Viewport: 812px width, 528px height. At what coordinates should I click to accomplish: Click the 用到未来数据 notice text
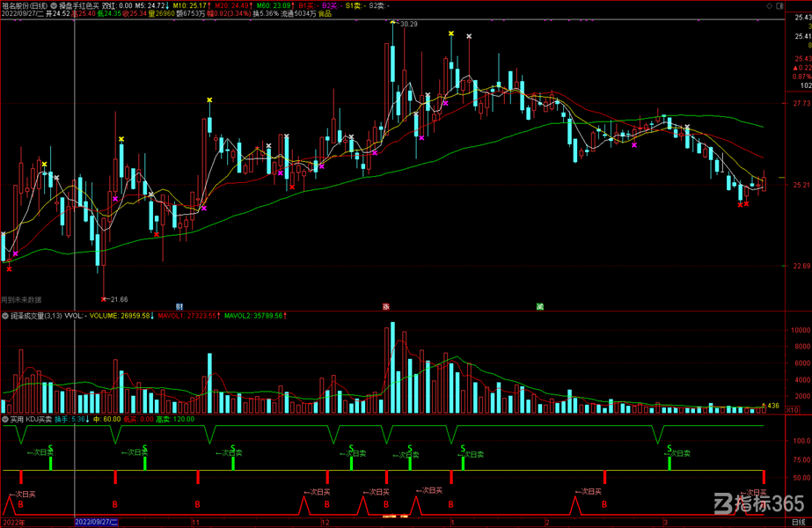click(21, 299)
